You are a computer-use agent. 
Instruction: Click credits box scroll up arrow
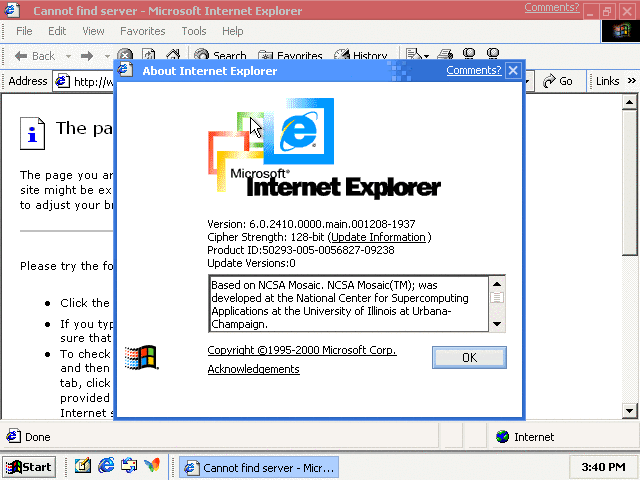497,284
